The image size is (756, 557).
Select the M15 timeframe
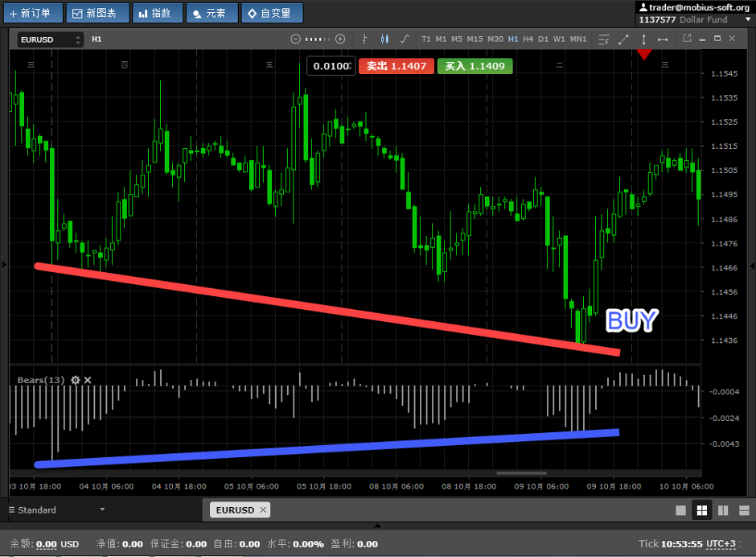click(x=475, y=39)
